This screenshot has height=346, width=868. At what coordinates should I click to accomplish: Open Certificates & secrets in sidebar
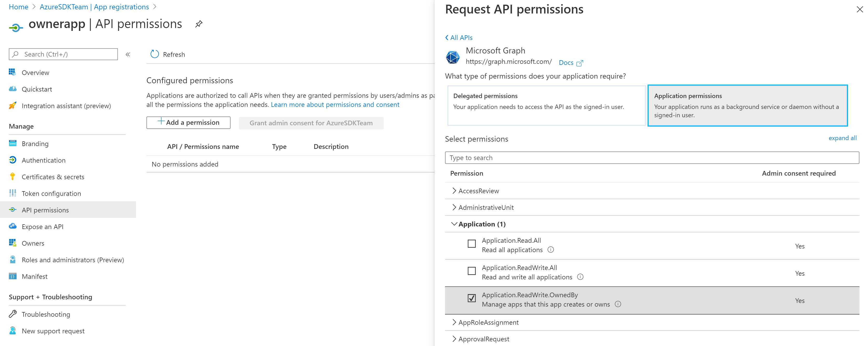pyautogui.click(x=53, y=177)
